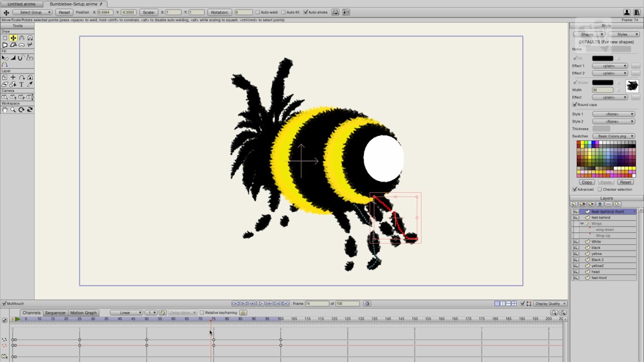Uncheck the Advanced checkbox

(575, 189)
